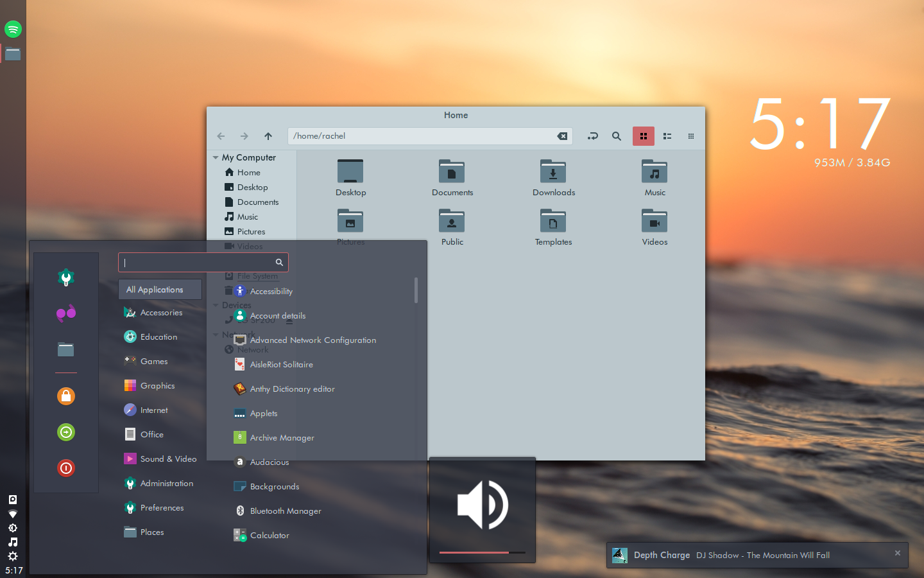Click the menu search field

click(203, 262)
